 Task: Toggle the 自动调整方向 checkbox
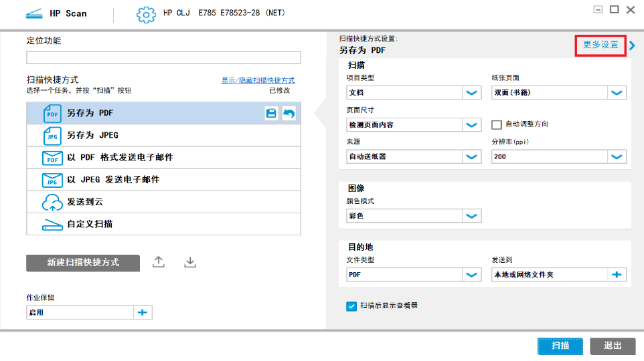(x=497, y=125)
